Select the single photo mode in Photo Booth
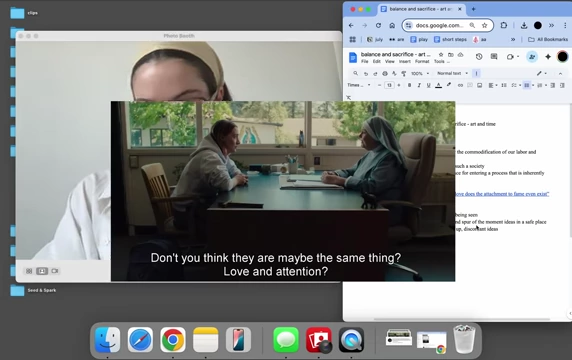The image size is (572, 360). (42, 271)
